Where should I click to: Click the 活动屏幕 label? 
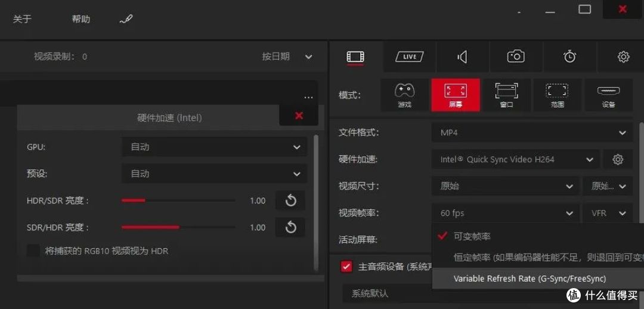tap(358, 240)
